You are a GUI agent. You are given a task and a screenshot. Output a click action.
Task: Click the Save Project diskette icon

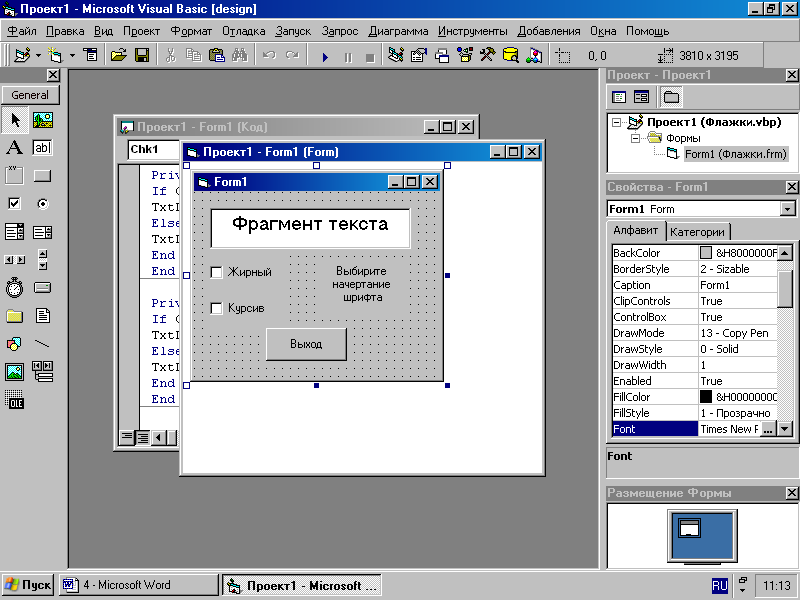(x=142, y=55)
